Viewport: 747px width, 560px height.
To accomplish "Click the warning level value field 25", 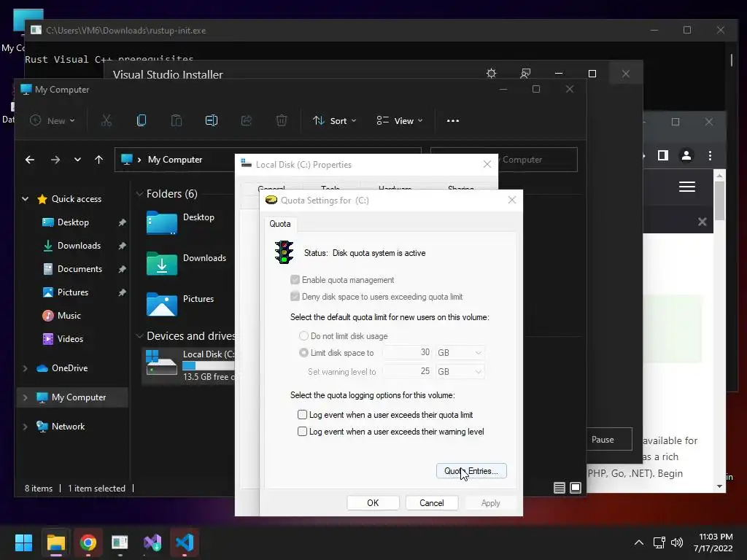I will point(407,371).
